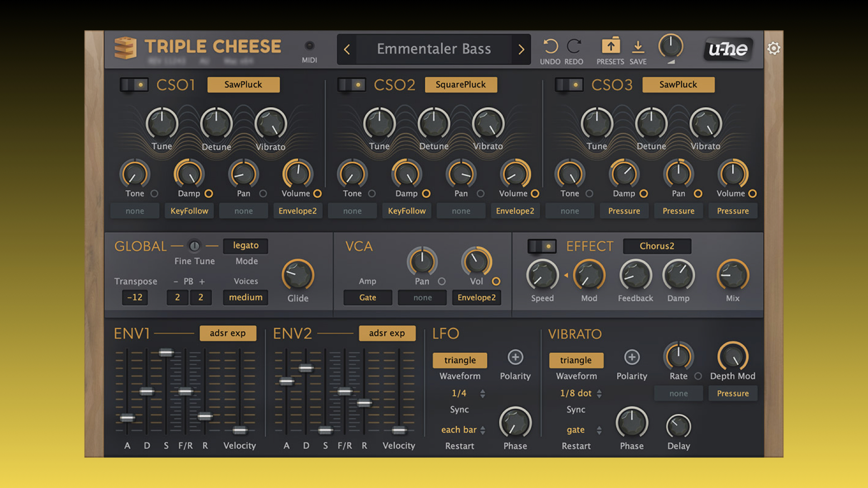
Task: Click the ENV1 Sustain slider handle
Action: click(166, 353)
